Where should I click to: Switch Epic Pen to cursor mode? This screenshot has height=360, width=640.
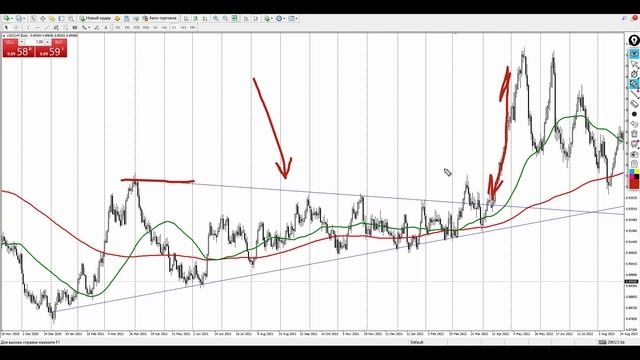pyautogui.click(x=634, y=64)
